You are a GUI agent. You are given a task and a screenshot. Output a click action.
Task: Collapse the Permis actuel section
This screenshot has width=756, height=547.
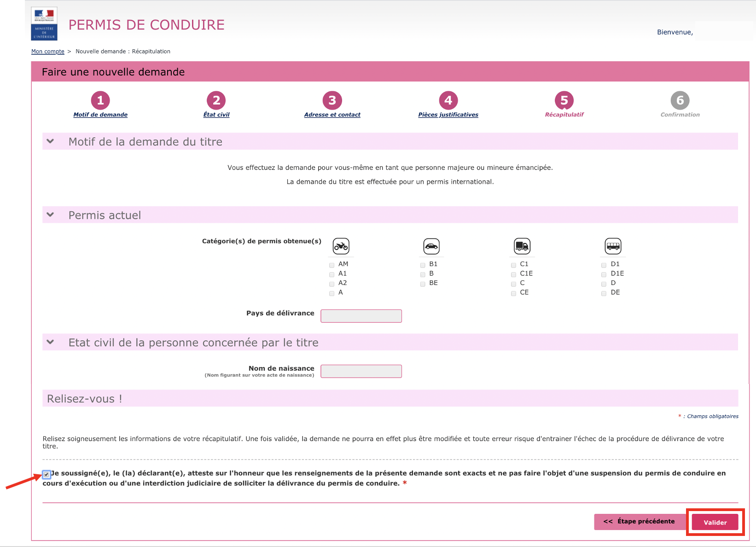pyautogui.click(x=51, y=215)
